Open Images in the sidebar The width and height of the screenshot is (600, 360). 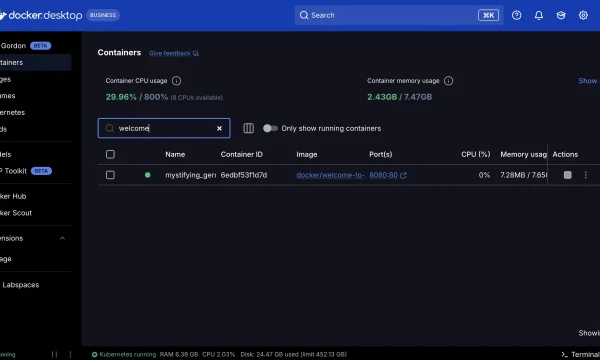(x=35, y=79)
